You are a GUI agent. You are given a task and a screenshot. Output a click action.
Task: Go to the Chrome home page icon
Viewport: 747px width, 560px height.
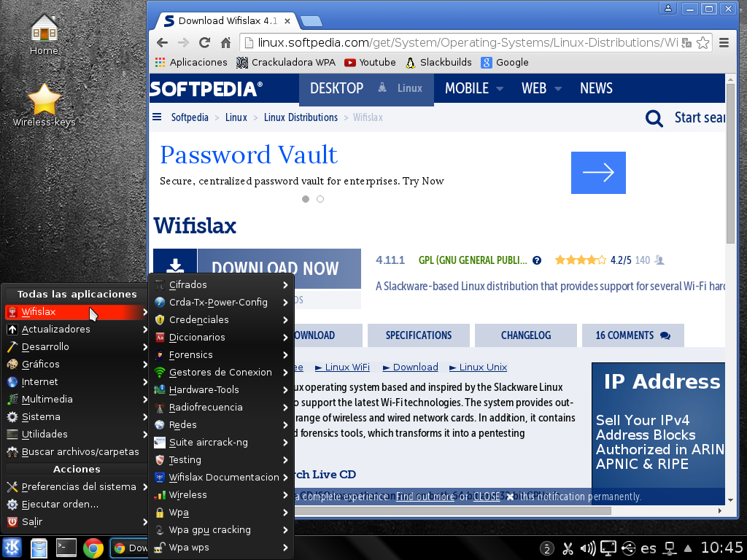point(226,43)
